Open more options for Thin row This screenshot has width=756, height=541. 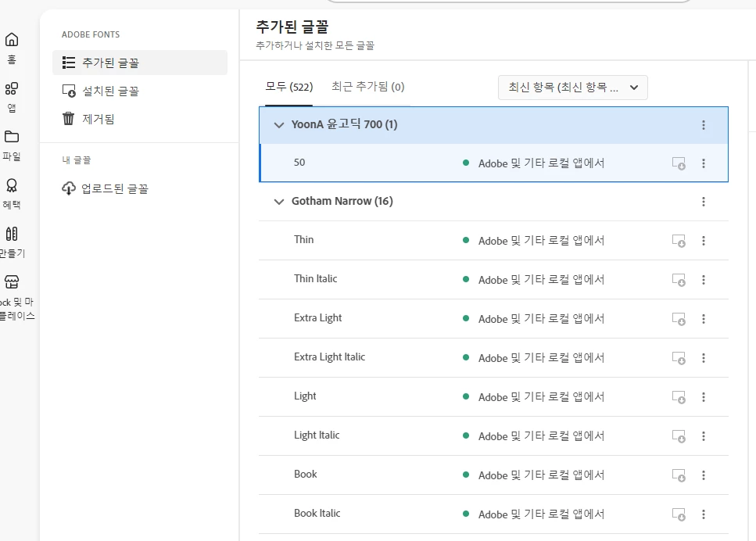coord(704,241)
